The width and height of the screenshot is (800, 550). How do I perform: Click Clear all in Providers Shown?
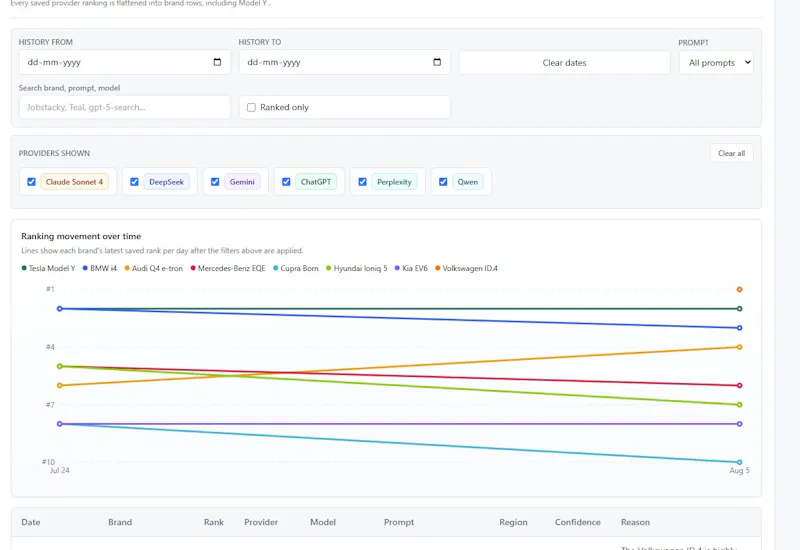click(x=731, y=153)
